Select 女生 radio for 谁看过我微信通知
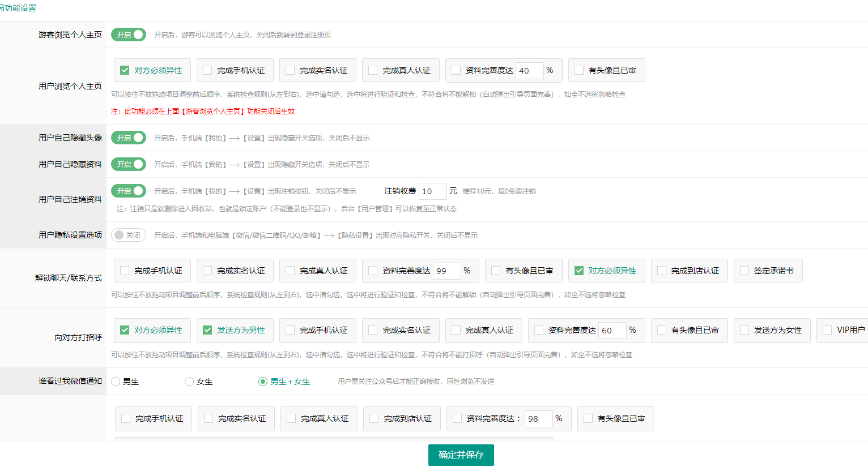 click(189, 382)
